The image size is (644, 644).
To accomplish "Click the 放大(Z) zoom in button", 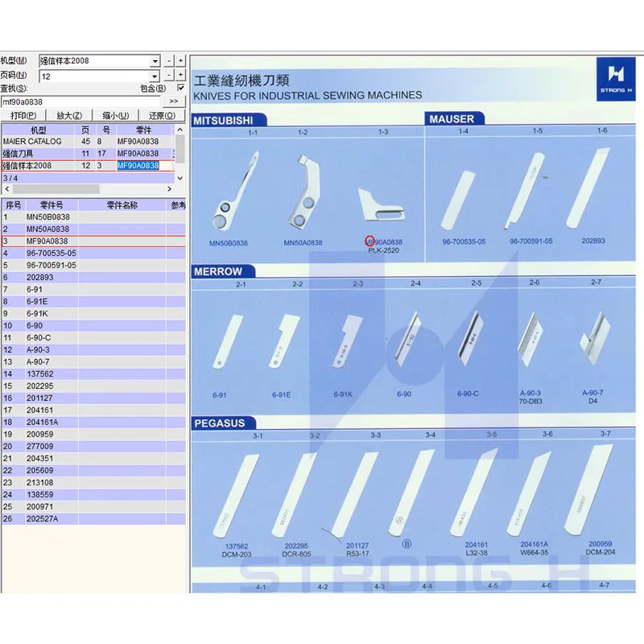I will click(x=69, y=115).
